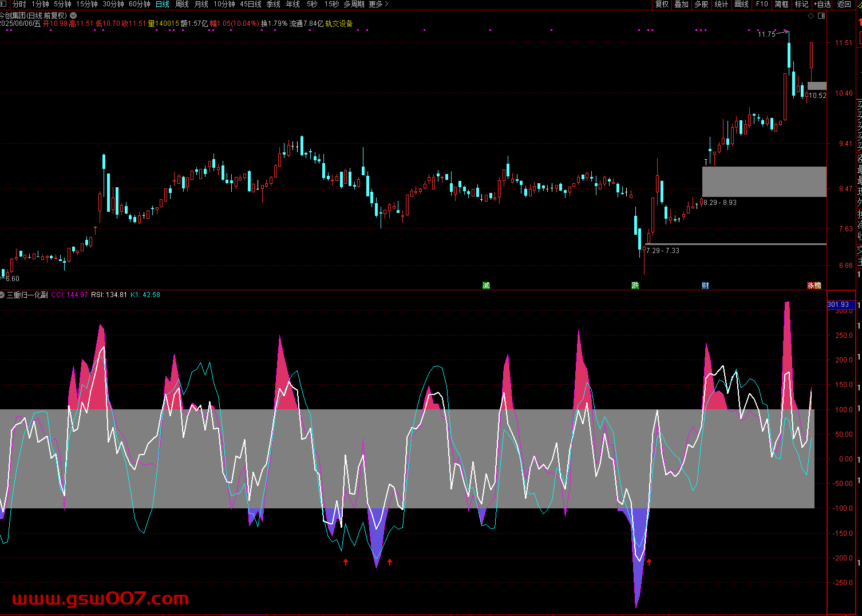
Task: Open the 多股 multi-stock view
Action: (701, 4)
